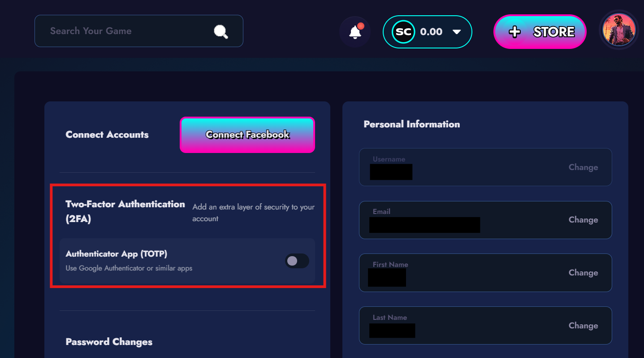Click Change next to Last Name
This screenshot has height=358, width=644.
583,326
